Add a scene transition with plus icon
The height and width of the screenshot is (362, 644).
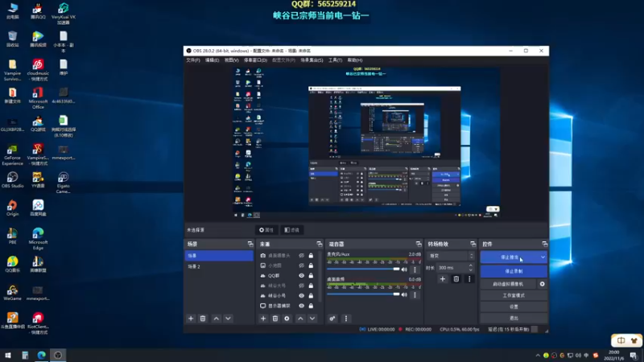(442, 279)
